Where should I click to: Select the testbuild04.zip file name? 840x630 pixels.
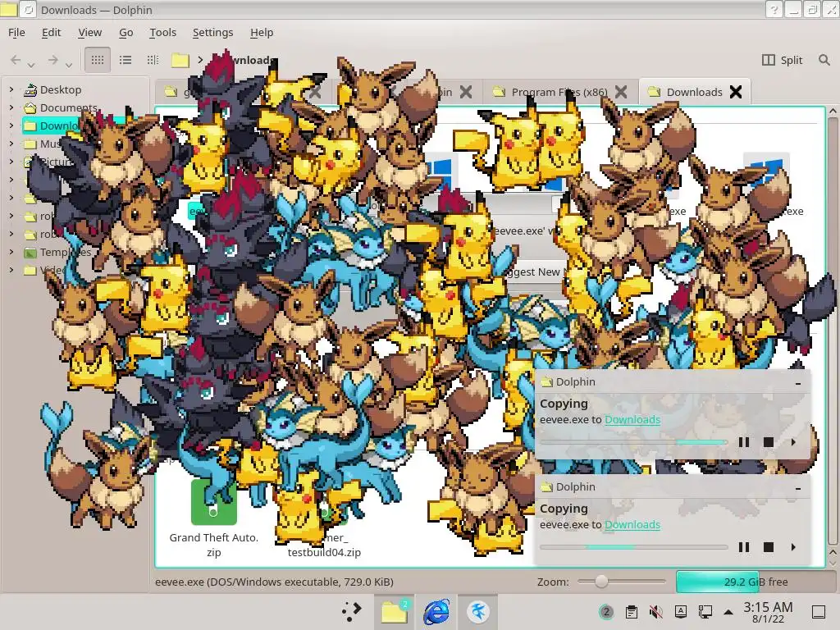324,552
